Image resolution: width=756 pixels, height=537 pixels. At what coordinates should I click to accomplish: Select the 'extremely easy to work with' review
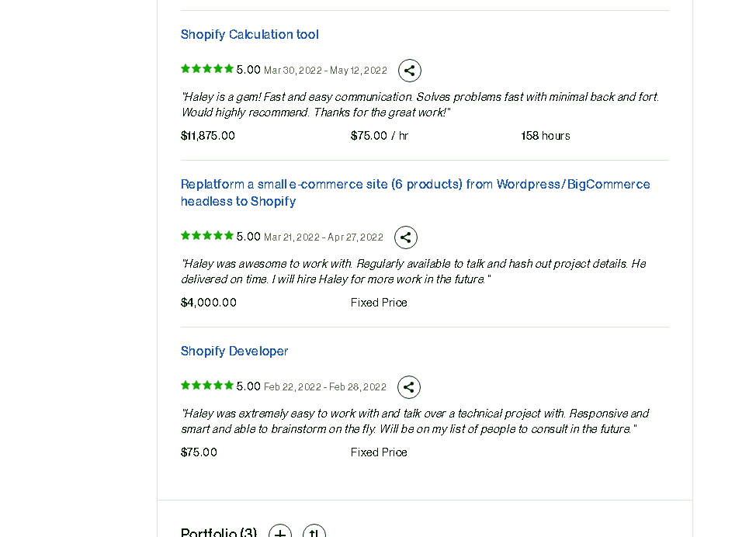pyautogui.click(x=414, y=421)
